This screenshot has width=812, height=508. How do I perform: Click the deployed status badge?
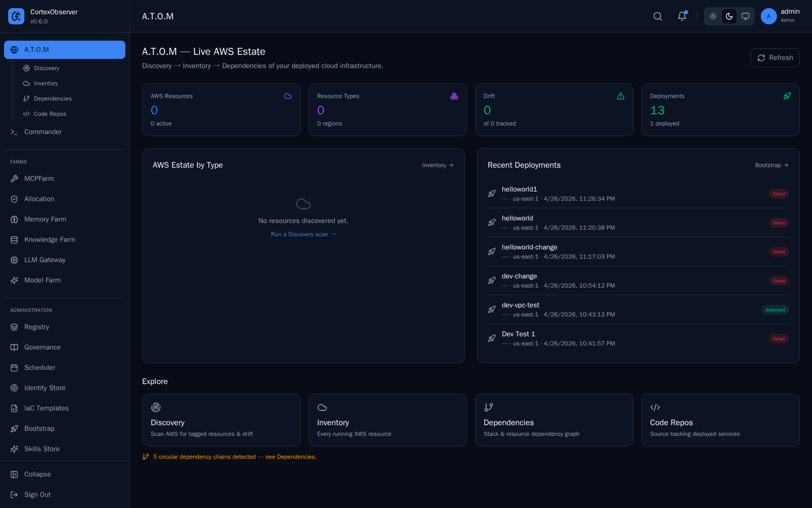pos(775,310)
